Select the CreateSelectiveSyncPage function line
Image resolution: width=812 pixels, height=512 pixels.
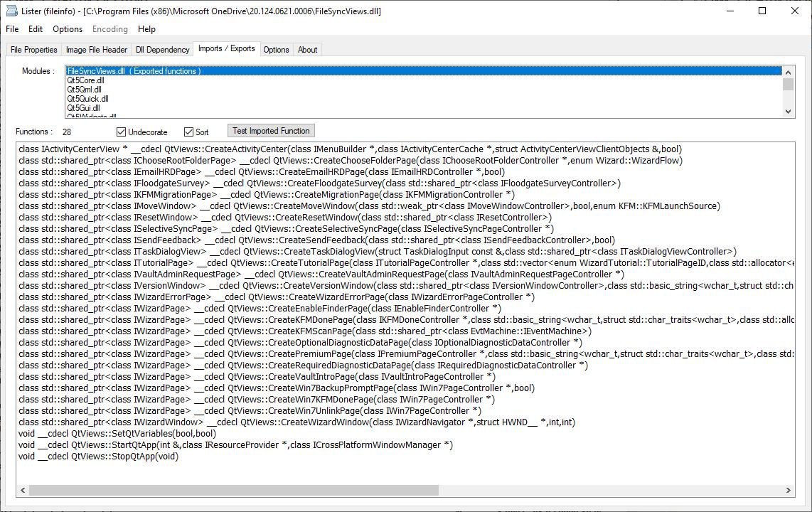point(286,229)
